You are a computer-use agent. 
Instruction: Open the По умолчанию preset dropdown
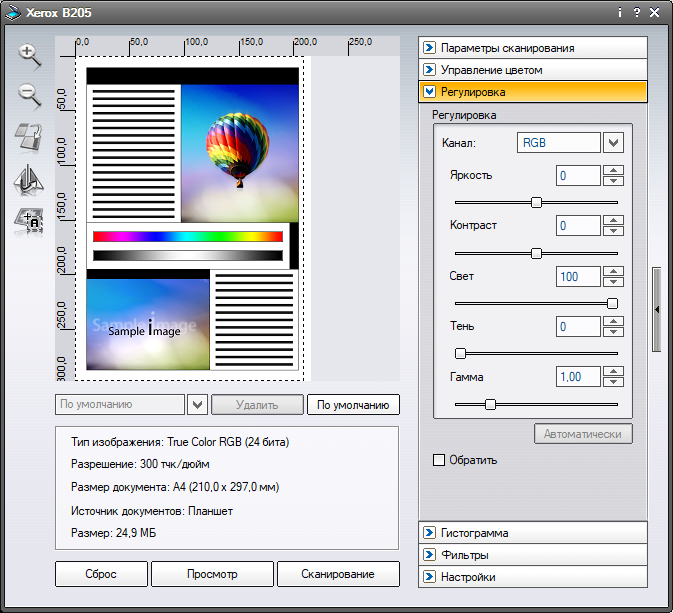coord(197,405)
